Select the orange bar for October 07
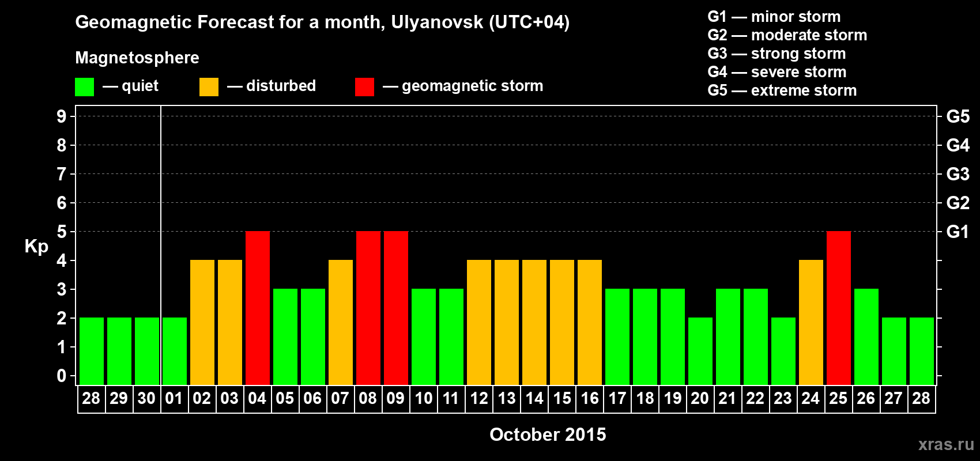 (340, 322)
